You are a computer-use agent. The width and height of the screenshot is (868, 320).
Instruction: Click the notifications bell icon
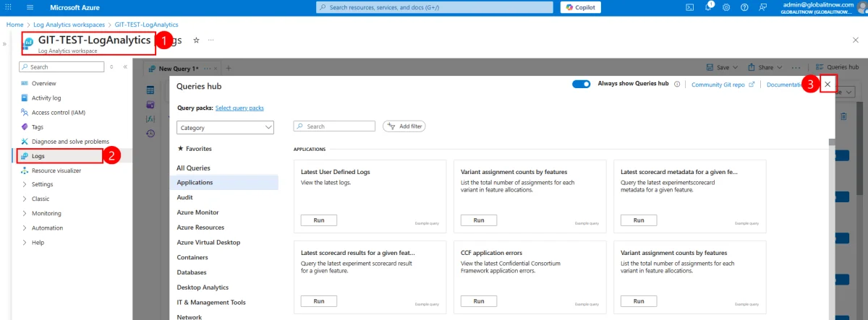708,7
